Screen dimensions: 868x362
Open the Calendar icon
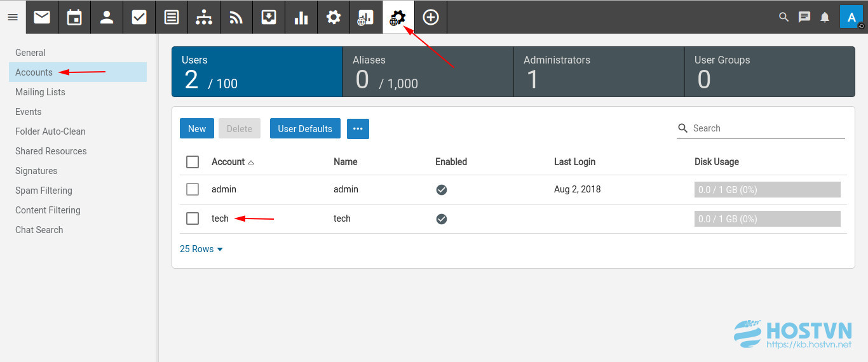[74, 17]
